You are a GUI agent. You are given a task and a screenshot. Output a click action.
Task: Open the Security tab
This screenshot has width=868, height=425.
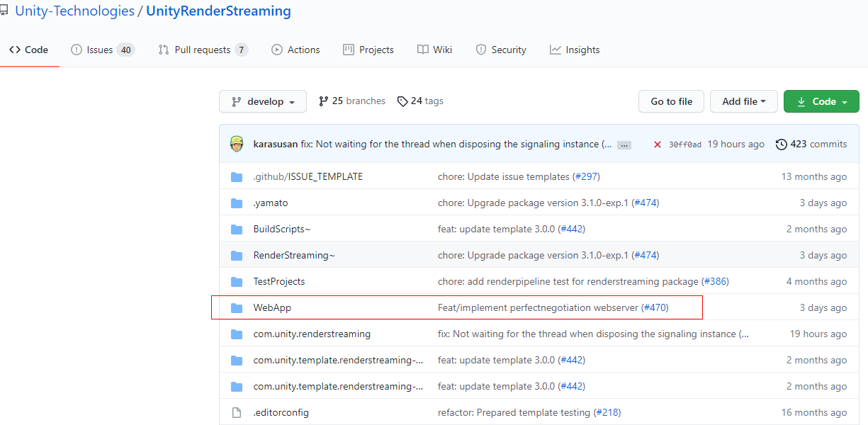501,50
